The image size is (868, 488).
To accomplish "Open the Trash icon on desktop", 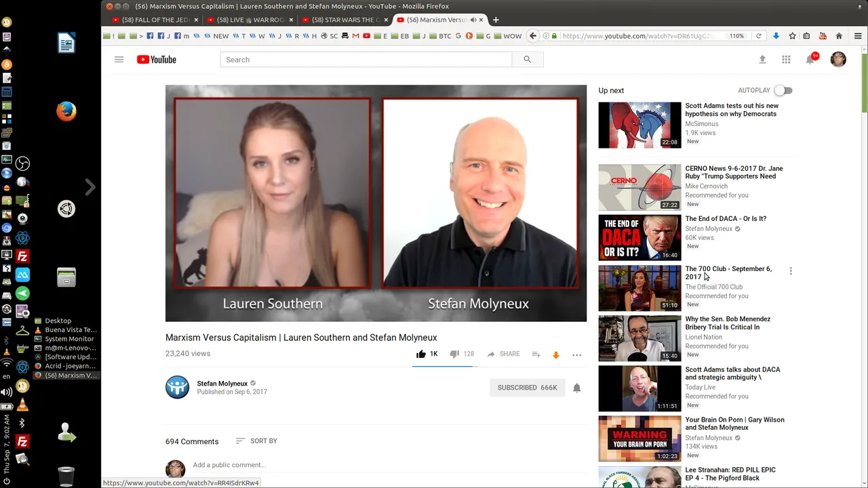I will (66, 476).
